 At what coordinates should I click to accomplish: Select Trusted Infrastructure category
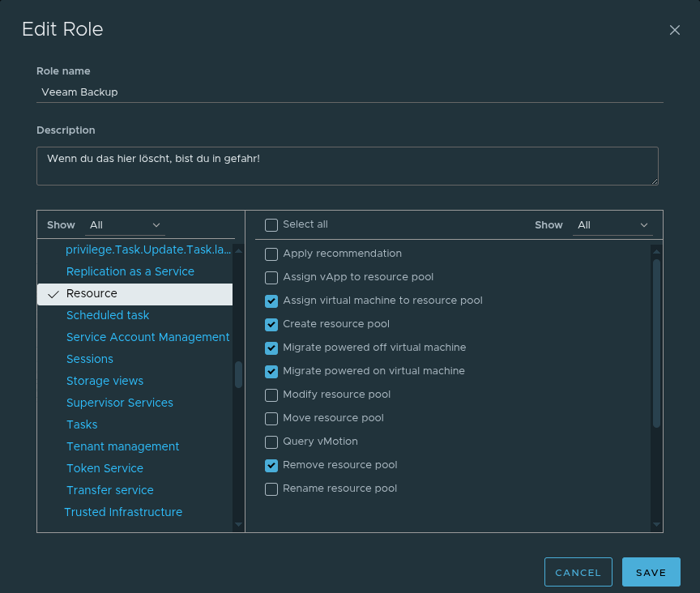[123, 512]
